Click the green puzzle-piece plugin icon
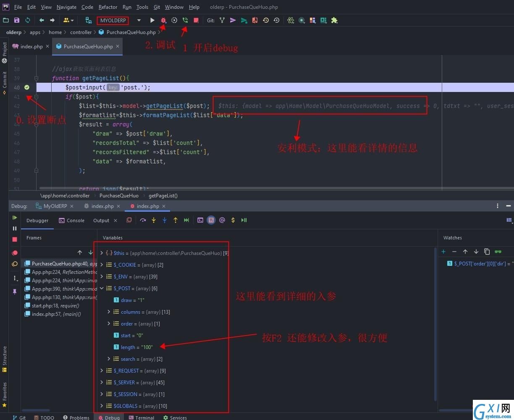514x420 pixels. click(x=334, y=20)
